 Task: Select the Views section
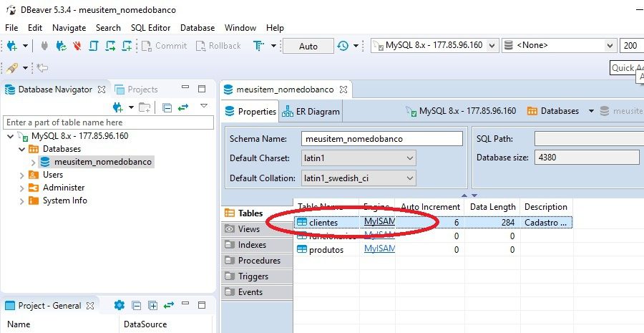[x=257, y=229]
